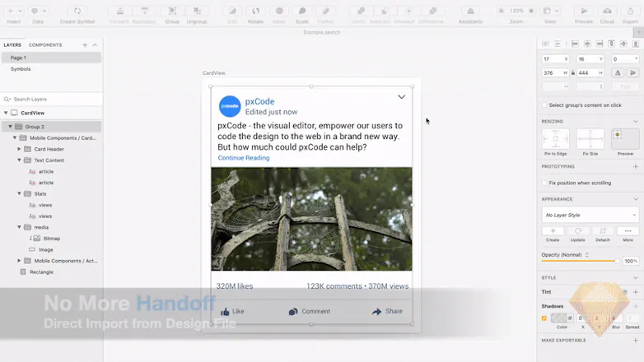Open the View toolbar dropdown
Image resolution: width=644 pixels, height=362 pixels.
[x=550, y=11]
